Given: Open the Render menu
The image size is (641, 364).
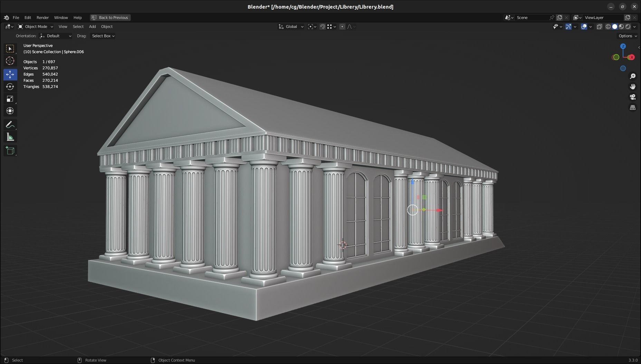Looking at the screenshot, I should click(43, 18).
